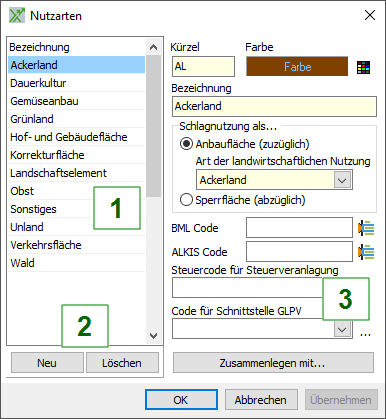Select Verkehrsfläche in the list
The height and width of the screenshot is (419, 386).
pyautogui.click(x=77, y=245)
